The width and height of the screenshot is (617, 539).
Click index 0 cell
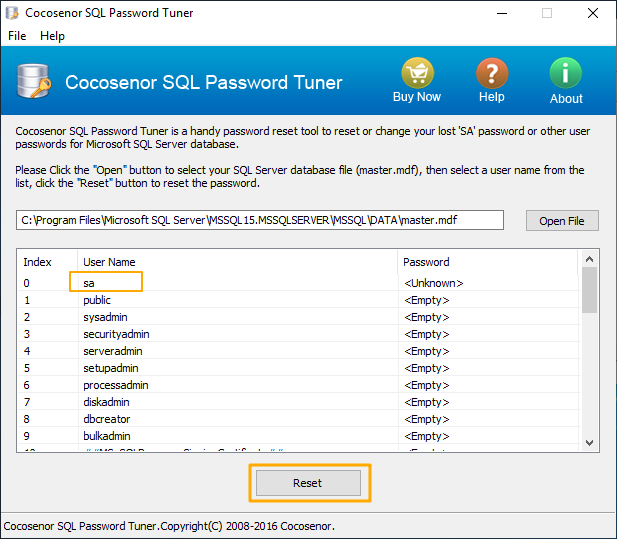tap(26, 283)
